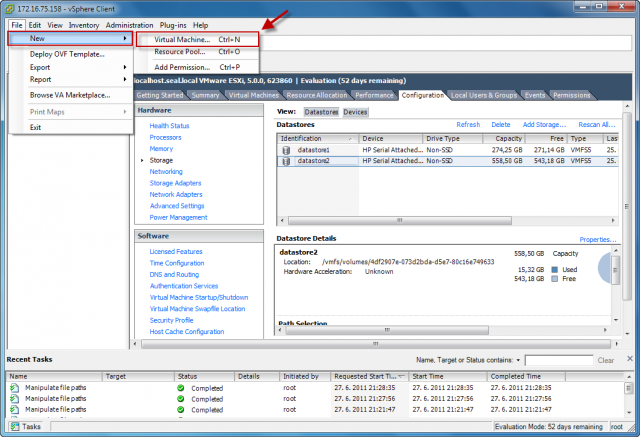Click task icon for 21:21:47 Manipulate file paths
The height and width of the screenshot is (437, 640).
[x=14, y=409]
